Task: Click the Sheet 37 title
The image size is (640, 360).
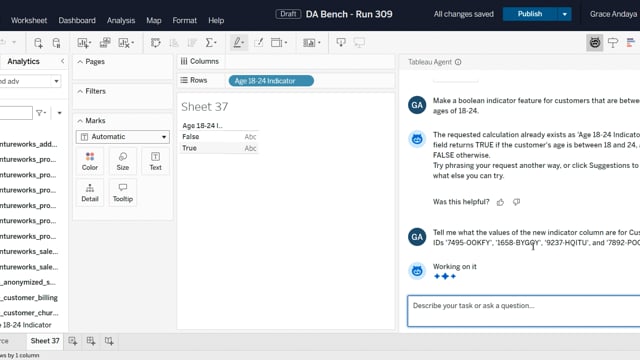Action: [204, 107]
